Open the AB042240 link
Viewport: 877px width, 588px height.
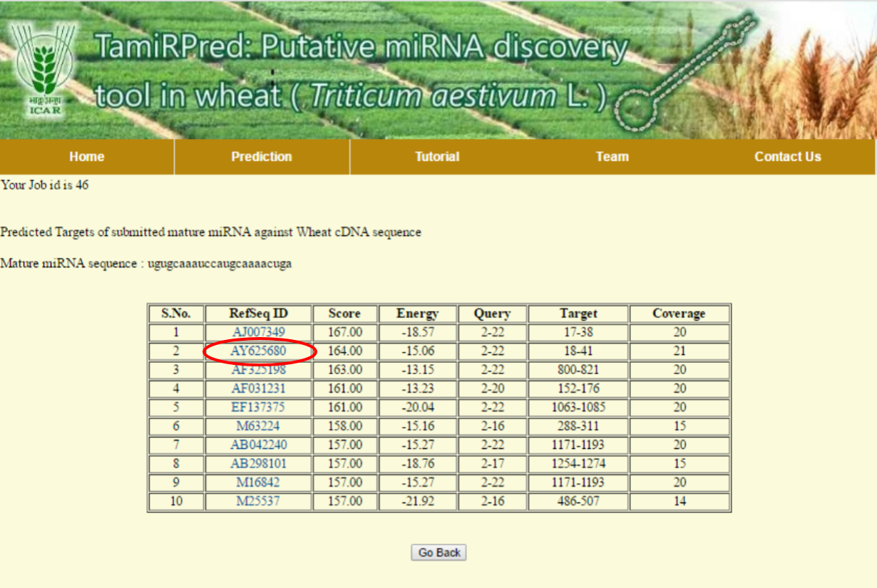(x=258, y=445)
